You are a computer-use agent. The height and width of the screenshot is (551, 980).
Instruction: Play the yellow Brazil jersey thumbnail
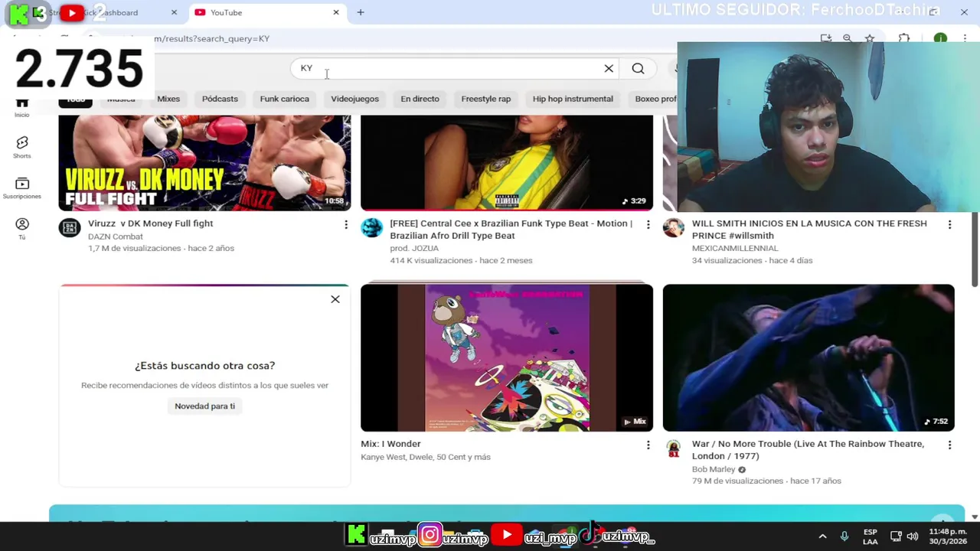[x=507, y=163]
